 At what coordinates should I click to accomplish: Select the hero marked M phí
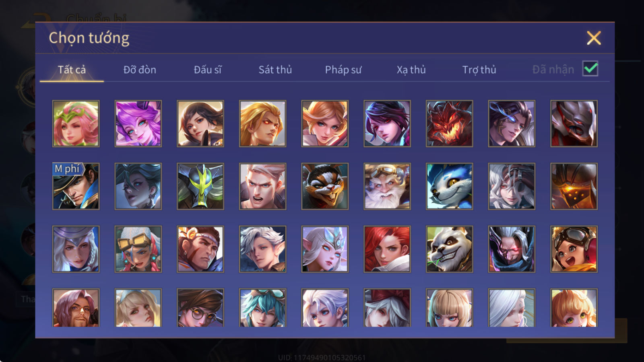[x=76, y=186]
